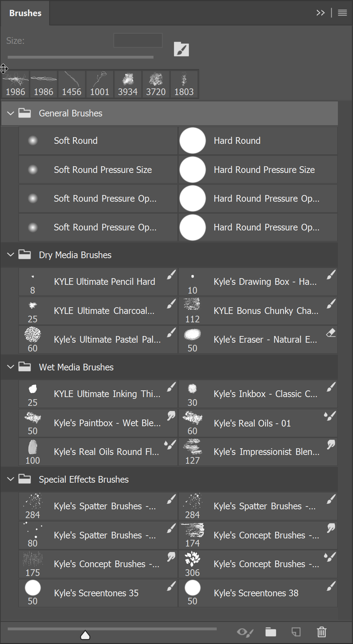353x644 pixels.
Task: Select the Hard Round brush
Action: click(x=237, y=140)
